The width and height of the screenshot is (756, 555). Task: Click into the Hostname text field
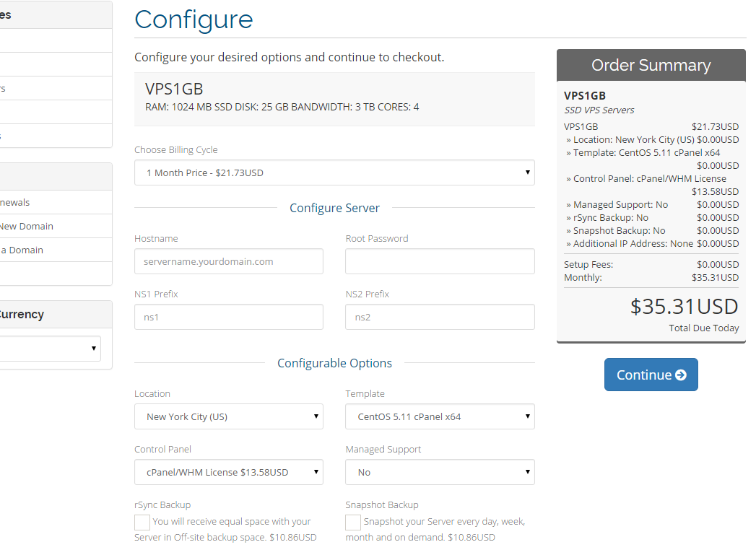coord(228,261)
